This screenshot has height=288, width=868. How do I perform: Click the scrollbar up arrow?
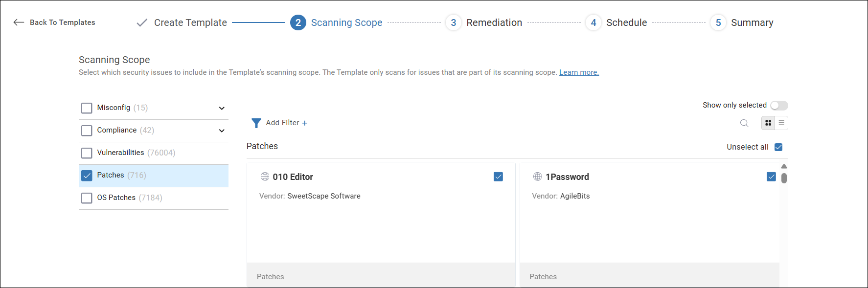click(784, 166)
